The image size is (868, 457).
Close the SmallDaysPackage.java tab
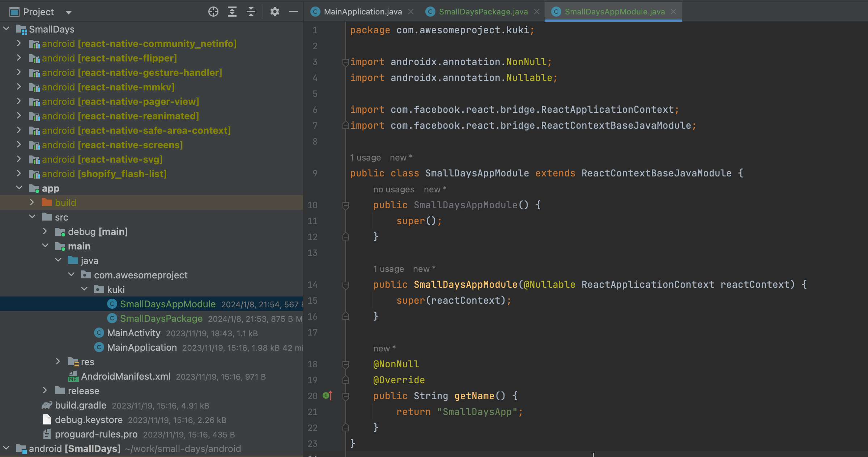tap(537, 12)
